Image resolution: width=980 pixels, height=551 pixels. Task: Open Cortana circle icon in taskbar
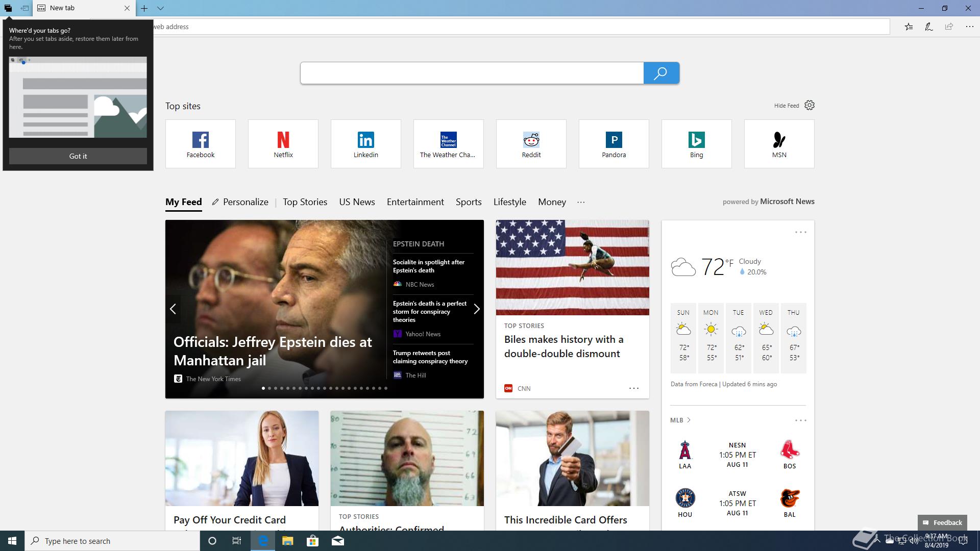212,541
